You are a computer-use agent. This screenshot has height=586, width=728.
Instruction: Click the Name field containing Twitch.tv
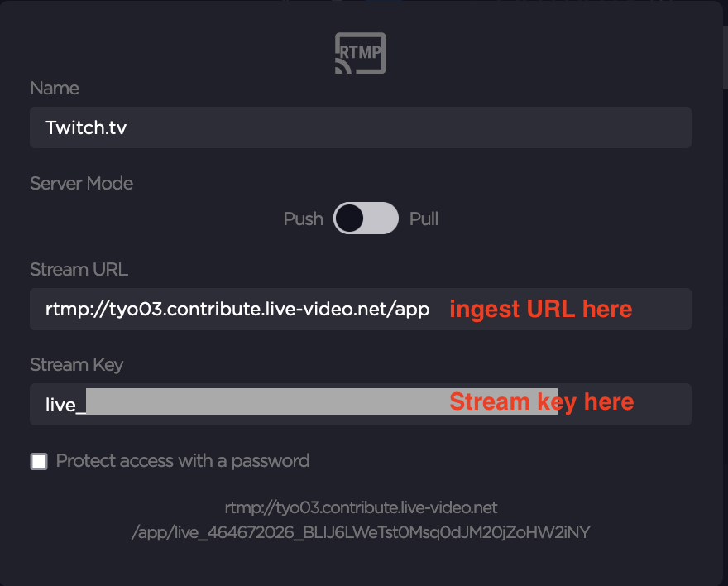click(x=360, y=127)
